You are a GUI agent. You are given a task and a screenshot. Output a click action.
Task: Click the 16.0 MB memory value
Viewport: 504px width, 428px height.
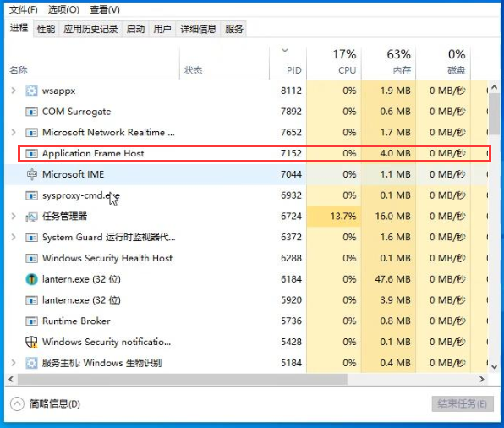click(392, 216)
